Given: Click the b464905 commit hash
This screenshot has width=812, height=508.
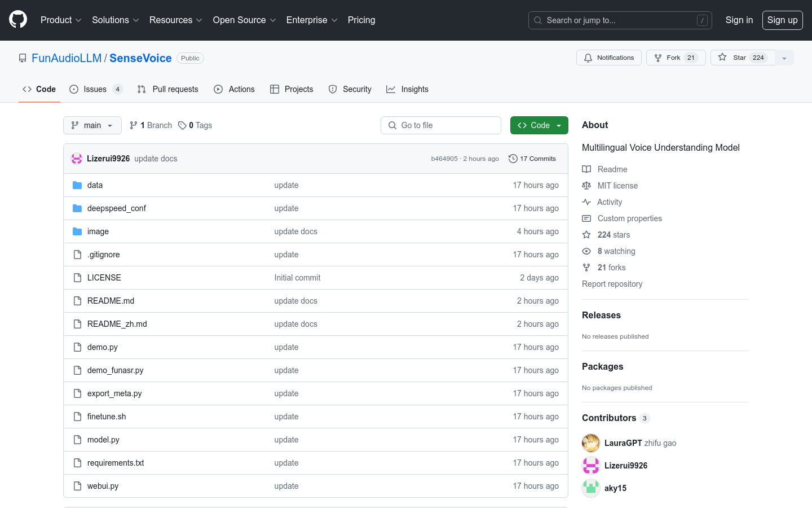Looking at the screenshot, I should coord(444,159).
